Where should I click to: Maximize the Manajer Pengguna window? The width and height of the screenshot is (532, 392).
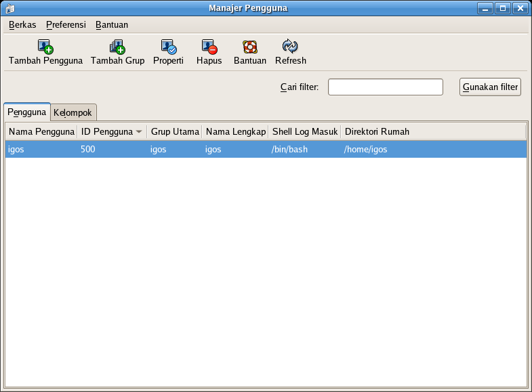[x=503, y=8]
